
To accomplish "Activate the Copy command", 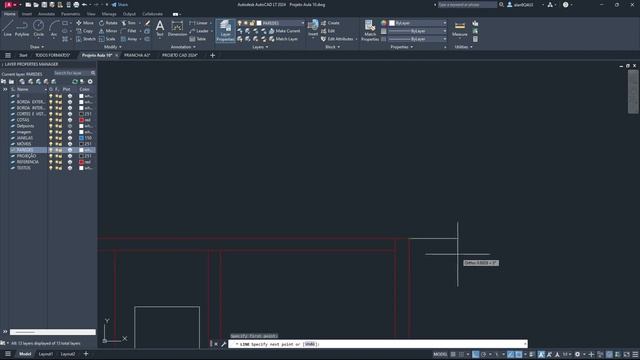I will coord(84,31).
